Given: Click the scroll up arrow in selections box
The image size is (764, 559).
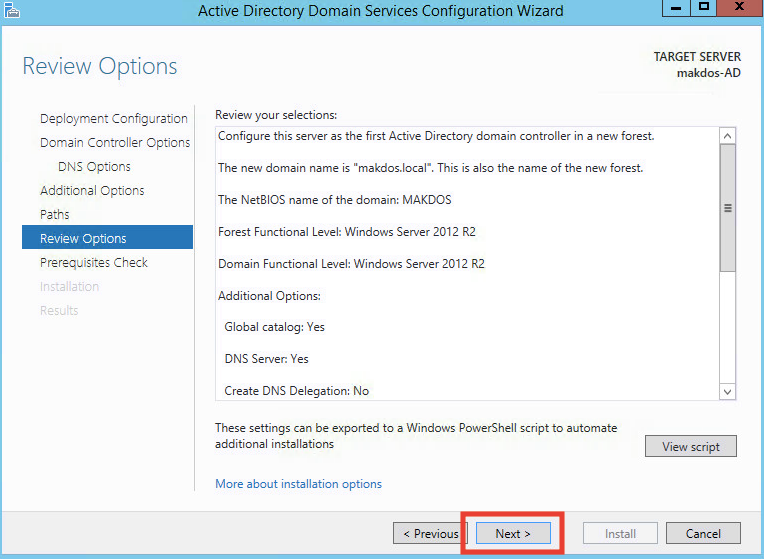Looking at the screenshot, I should coord(727,136).
